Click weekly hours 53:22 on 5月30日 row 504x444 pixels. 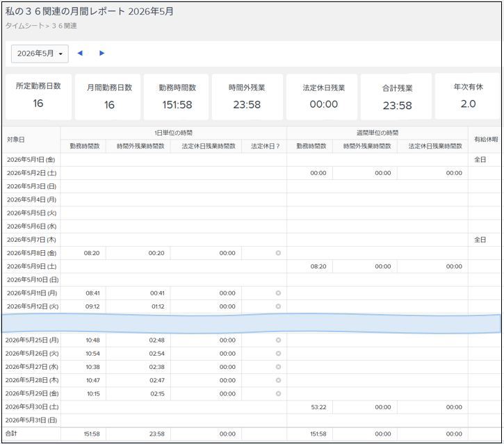(318, 407)
